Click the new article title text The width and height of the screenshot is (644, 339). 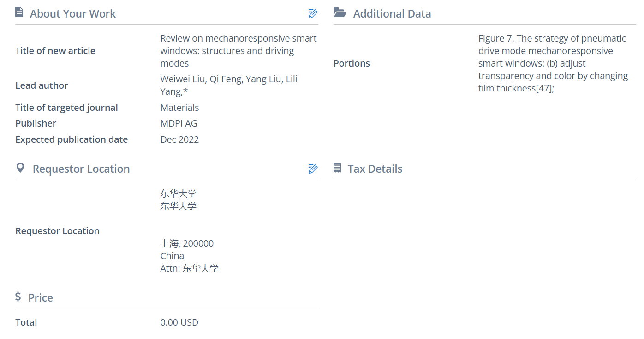[238, 51]
